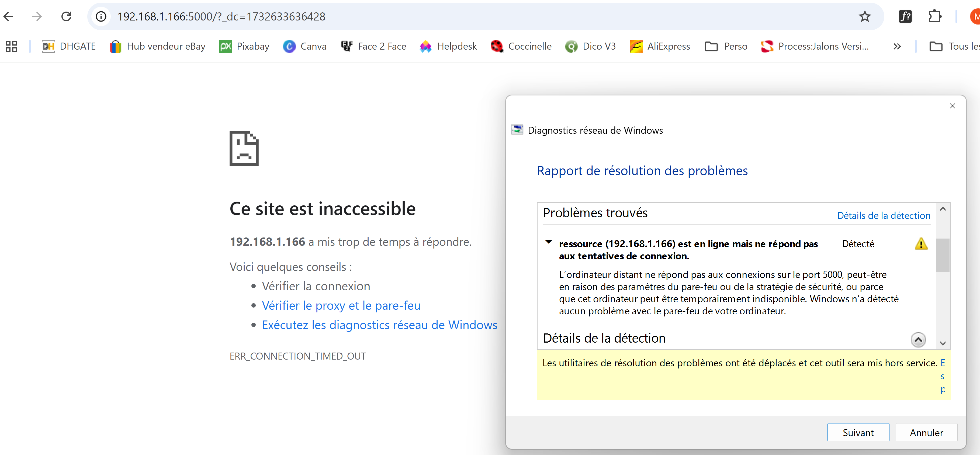Click the Suivant button
This screenshot has width=980, height=455.
click(858, 433)
